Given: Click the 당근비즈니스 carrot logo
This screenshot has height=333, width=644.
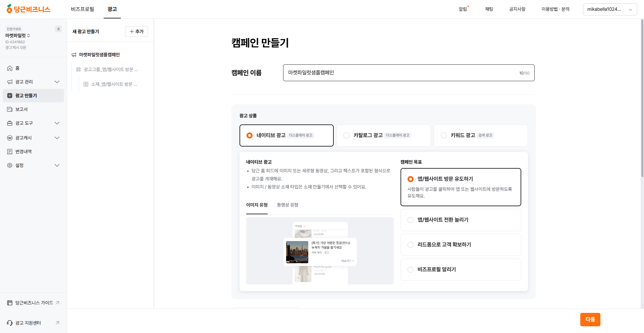Looking at the screenshot, I should [x=28, y=9].
